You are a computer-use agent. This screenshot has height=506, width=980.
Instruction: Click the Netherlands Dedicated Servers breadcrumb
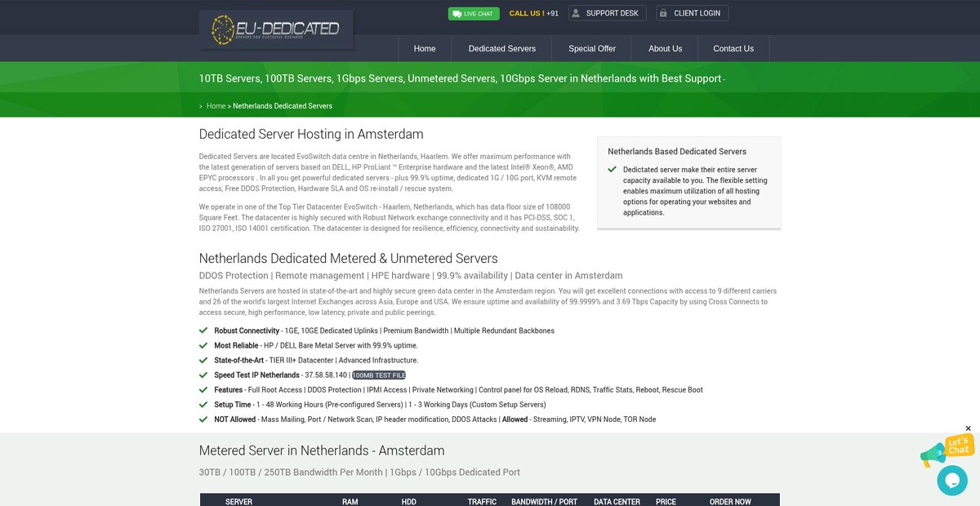[283, 106]
